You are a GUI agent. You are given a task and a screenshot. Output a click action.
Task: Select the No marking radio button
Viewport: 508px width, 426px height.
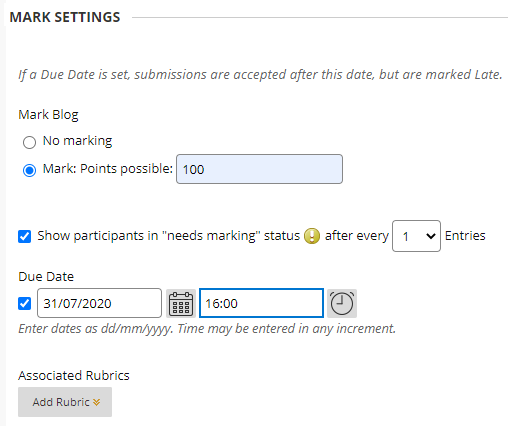coord(29,142)
